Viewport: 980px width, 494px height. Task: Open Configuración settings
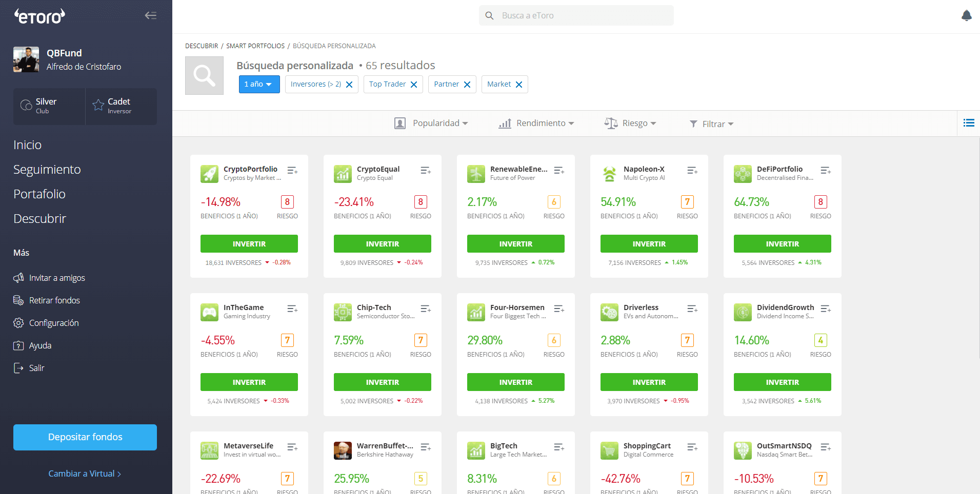[x=46, y=323]
